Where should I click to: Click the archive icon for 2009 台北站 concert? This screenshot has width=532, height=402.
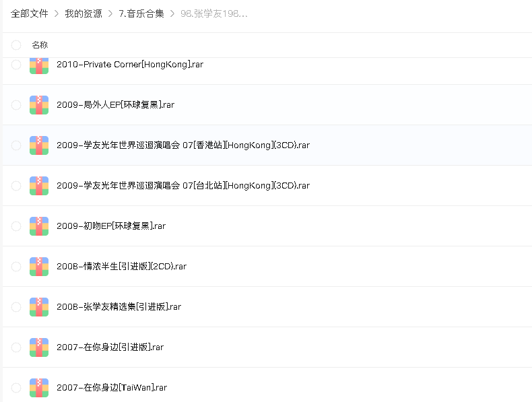pos(39,186)
